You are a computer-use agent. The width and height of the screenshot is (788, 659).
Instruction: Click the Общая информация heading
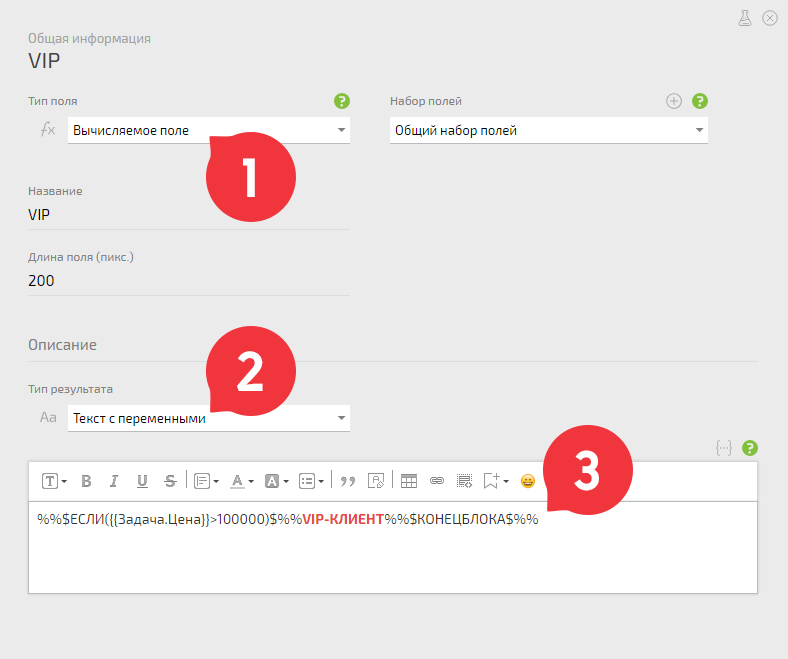[x=89, y=39]
